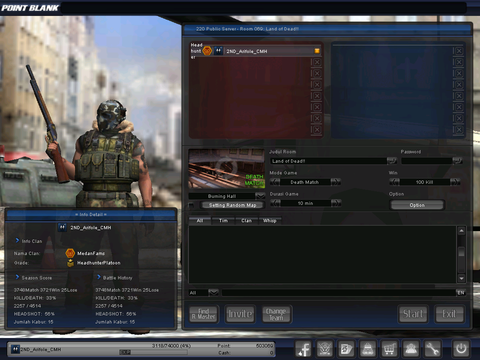
Task: Click the chat message input field
Action: pyautogui.click(x=338, y=293)
